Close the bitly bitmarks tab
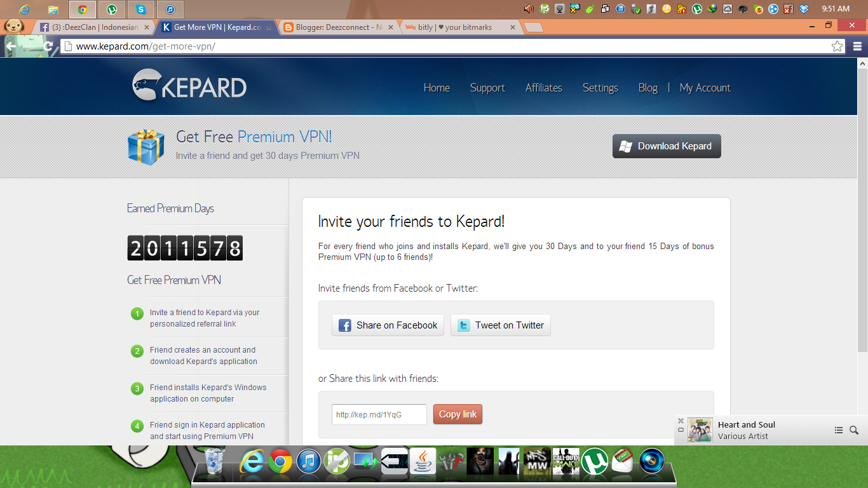868x488 pixels. pyautogui.click(x=513, y=27)
